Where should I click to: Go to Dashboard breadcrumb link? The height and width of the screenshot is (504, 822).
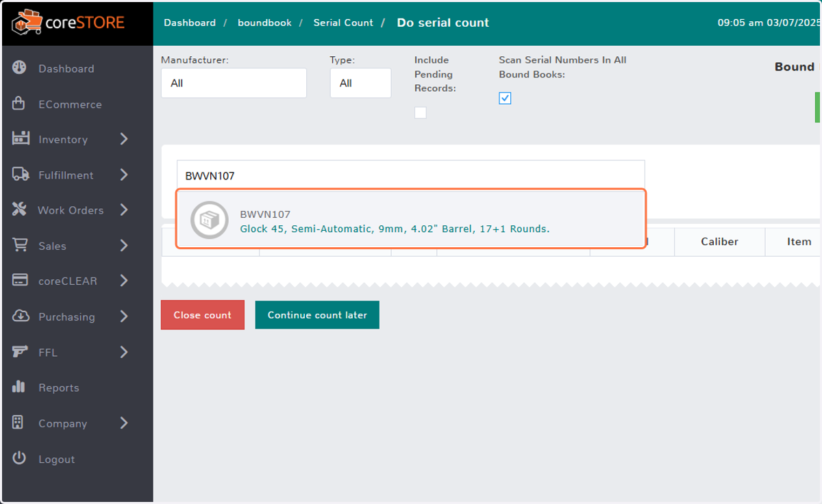click(190, 23)
